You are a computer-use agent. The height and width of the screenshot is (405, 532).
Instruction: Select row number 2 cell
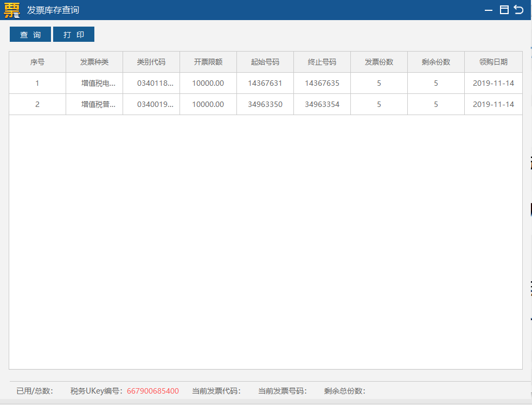coord(37,104)
